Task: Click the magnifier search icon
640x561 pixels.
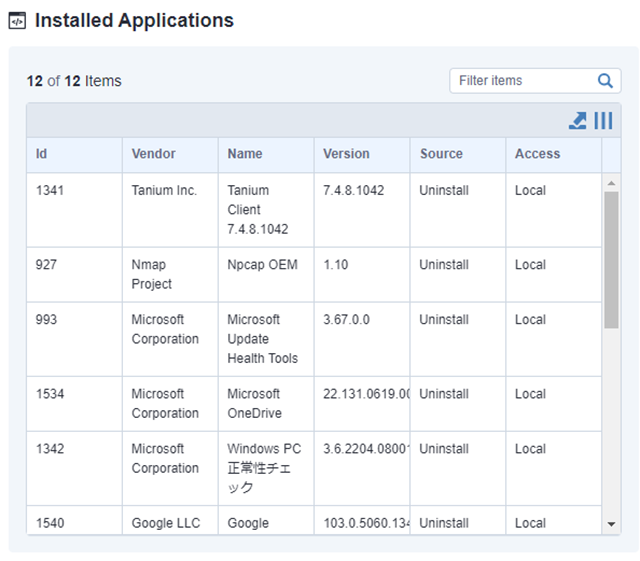Action: tap(605, 81)
